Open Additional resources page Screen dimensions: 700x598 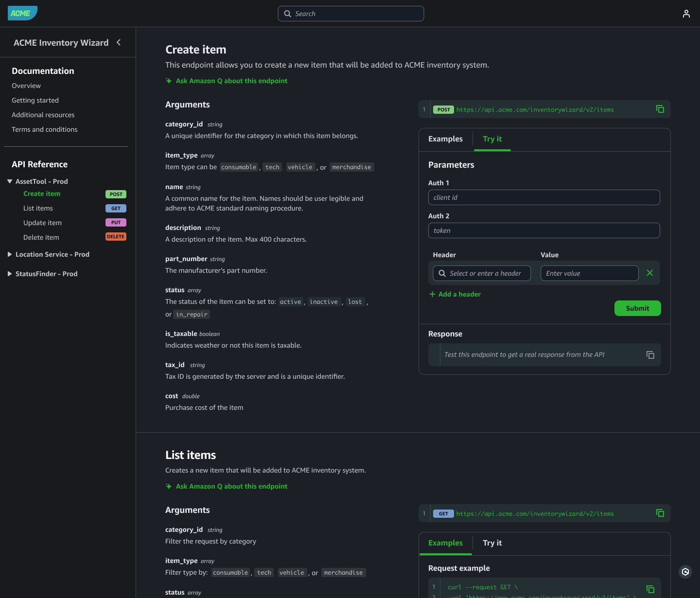tap(43, 115)
